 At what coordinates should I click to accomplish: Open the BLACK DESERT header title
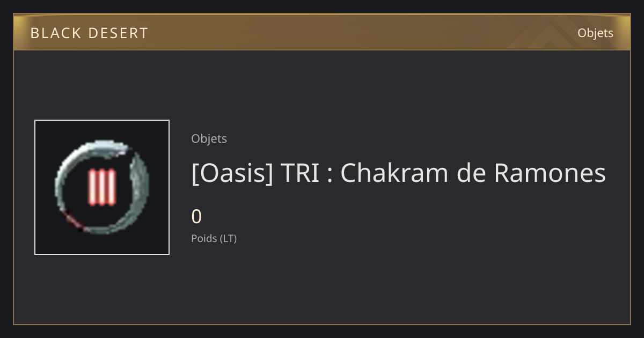(x=89, y=33)
